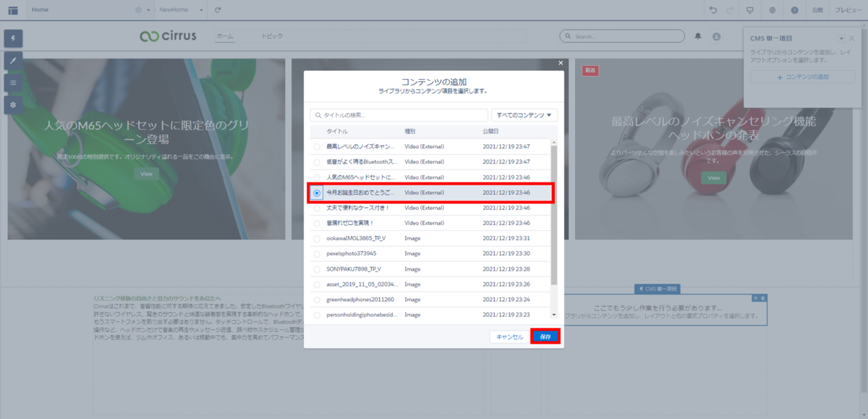Close the CMS single item panel
Image resolution: width=868 pixels, height=419 pixels.
click(851, 38)
